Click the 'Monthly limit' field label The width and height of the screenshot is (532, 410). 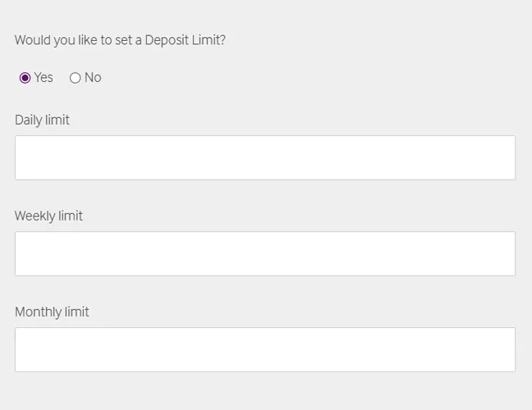click(52, 312)
